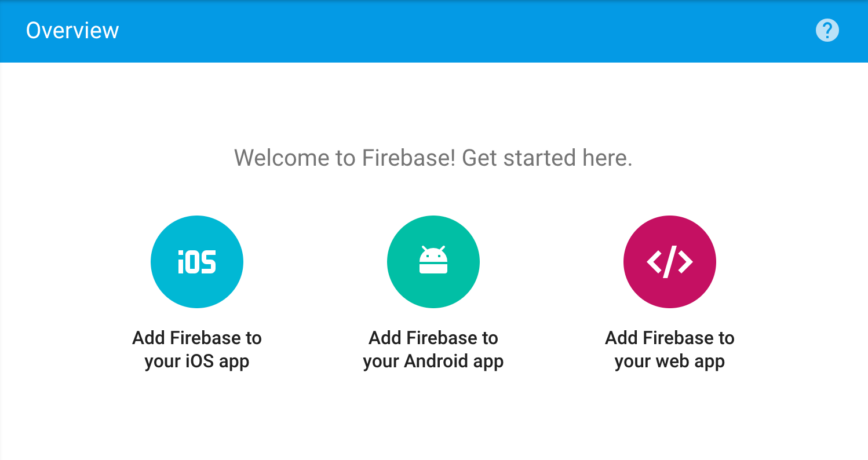
Task: Click the Welcome to Firebase heading text
Action: tap(433, 158)
